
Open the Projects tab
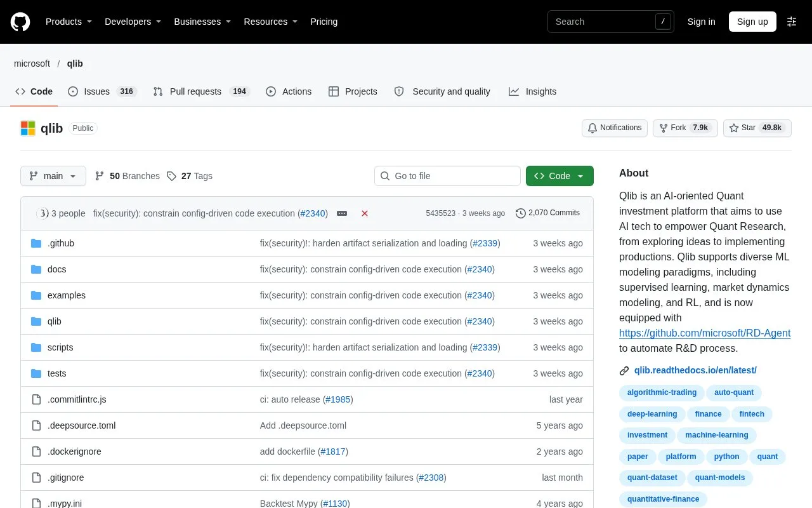(353, 91)
